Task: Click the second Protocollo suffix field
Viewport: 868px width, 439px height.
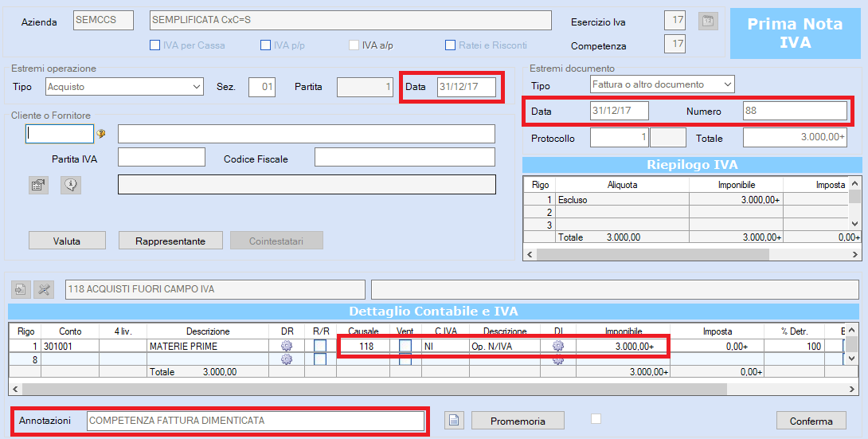Action: coord(668,137)
